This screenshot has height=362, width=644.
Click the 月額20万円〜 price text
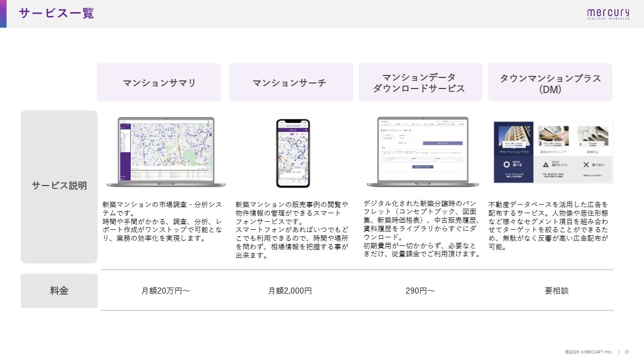tap(166, 291)
